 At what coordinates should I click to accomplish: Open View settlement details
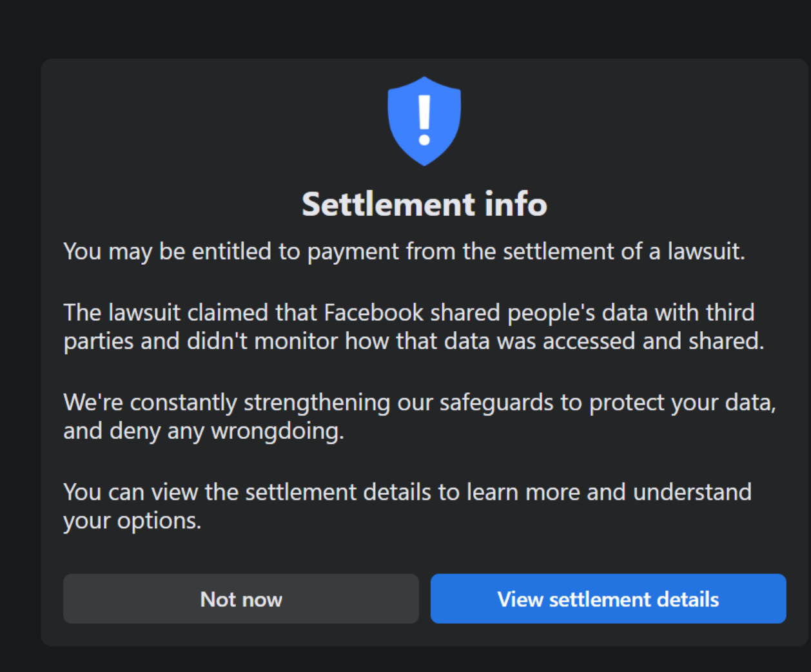pos(608,599)
